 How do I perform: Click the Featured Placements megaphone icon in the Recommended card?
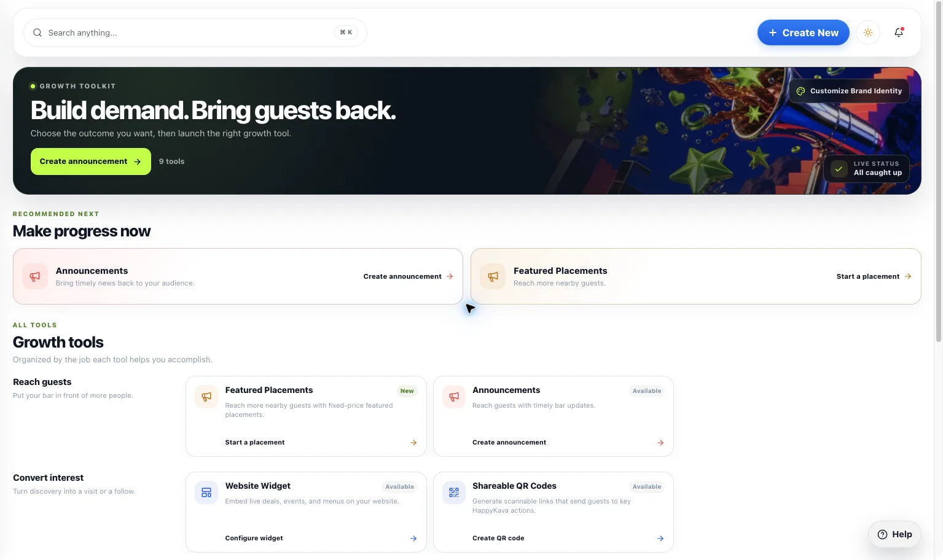(493, 276)
